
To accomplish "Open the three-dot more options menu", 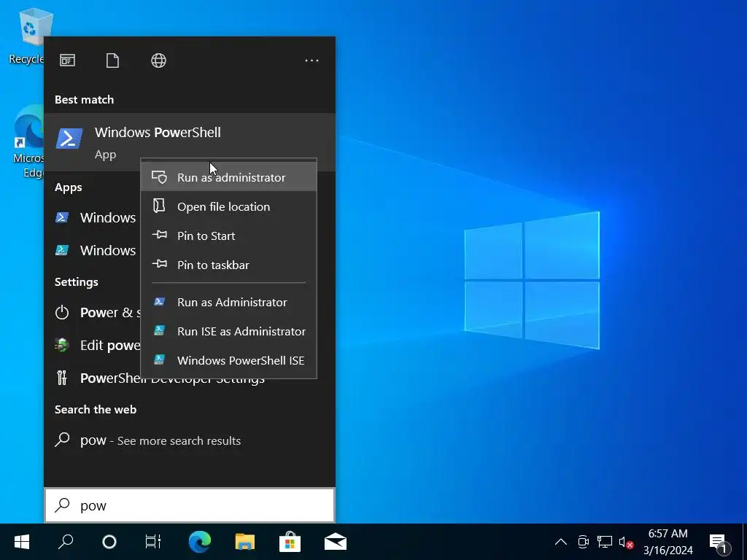I will [x=311, y=61].
